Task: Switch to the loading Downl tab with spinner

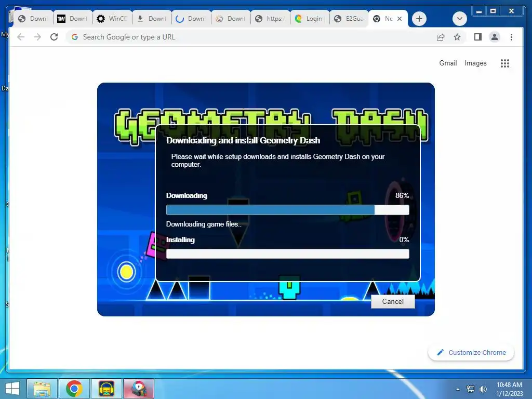Action: pyautogui.click(x=191, y=19)
